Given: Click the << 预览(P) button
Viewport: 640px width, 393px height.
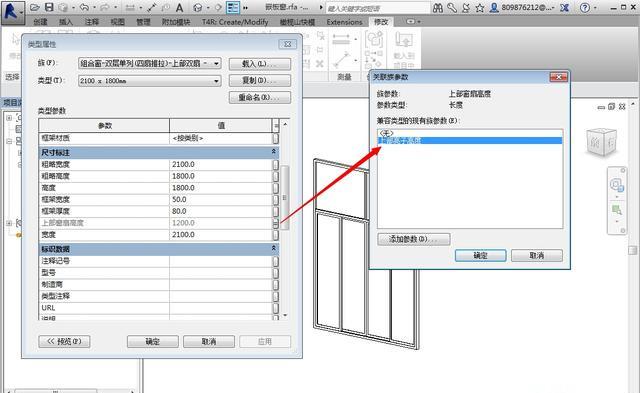Looking at the screenshot, I should [x=64, y=342].
